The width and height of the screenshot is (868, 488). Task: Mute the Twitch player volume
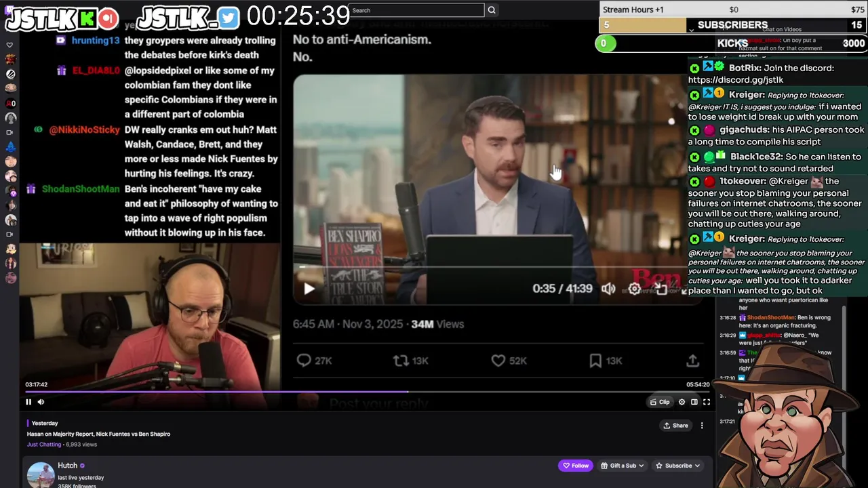pyautogui.click(x=41, y=402)
